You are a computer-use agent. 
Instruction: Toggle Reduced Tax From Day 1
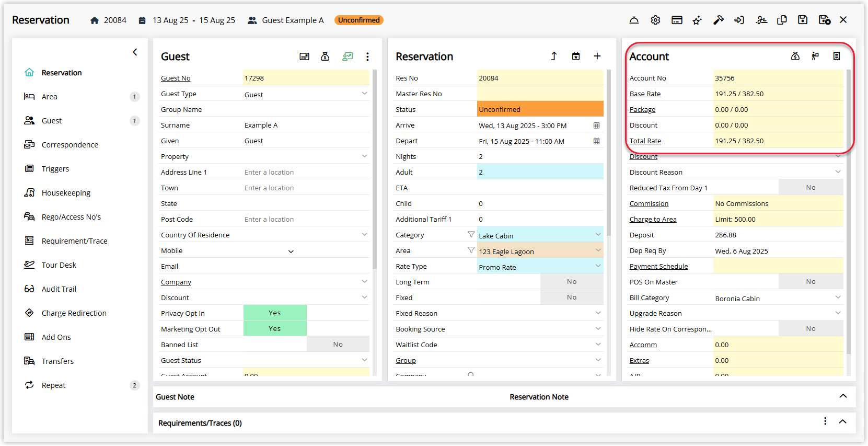811,187
